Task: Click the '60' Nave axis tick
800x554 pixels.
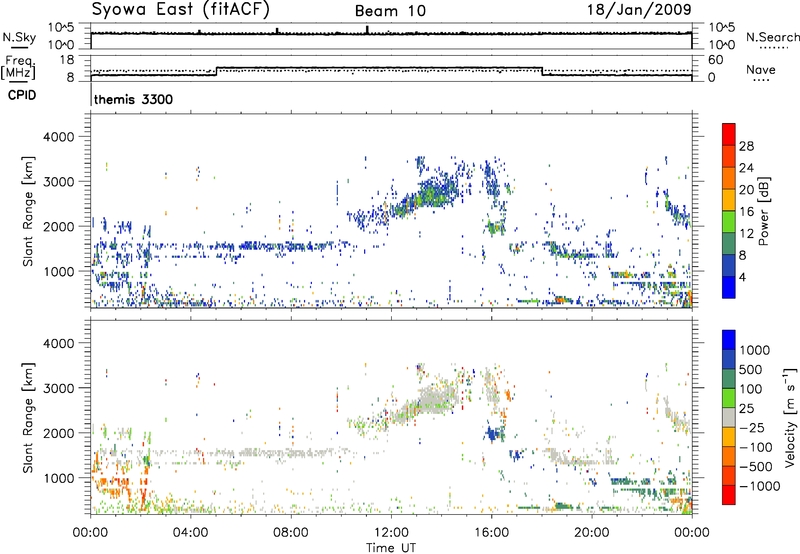Action: click(x=716, y=60)
